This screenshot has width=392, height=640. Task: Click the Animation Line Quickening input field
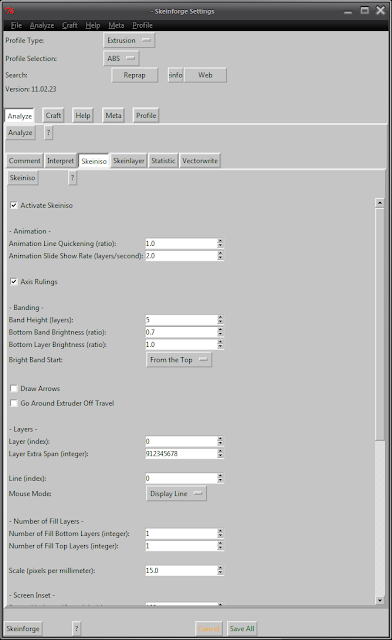click(181, 244)
